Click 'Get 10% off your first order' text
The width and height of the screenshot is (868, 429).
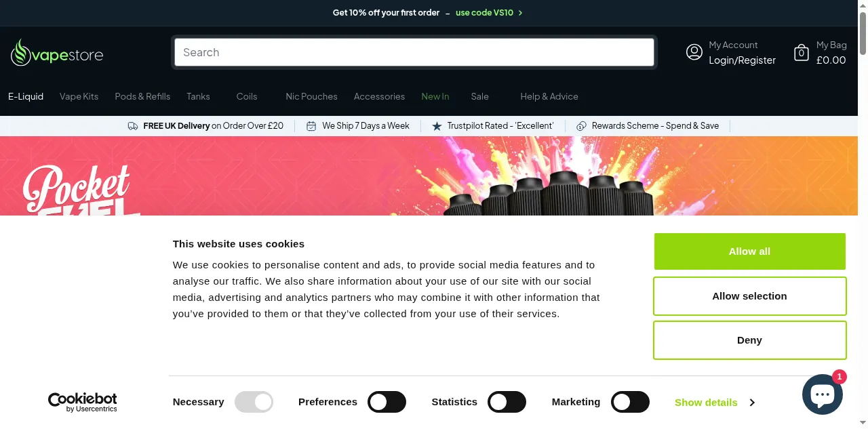click(386, 13)
